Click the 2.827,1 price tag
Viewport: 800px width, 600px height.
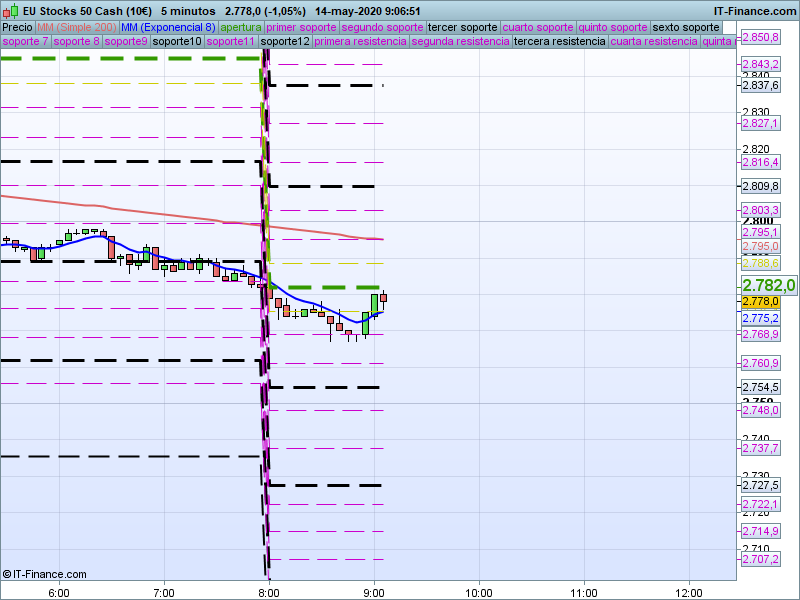tap(760, 123)
